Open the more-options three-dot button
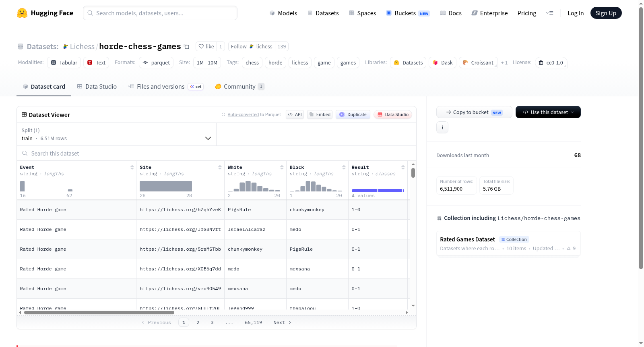The image size is (644, 347). (x=442, y=127)
